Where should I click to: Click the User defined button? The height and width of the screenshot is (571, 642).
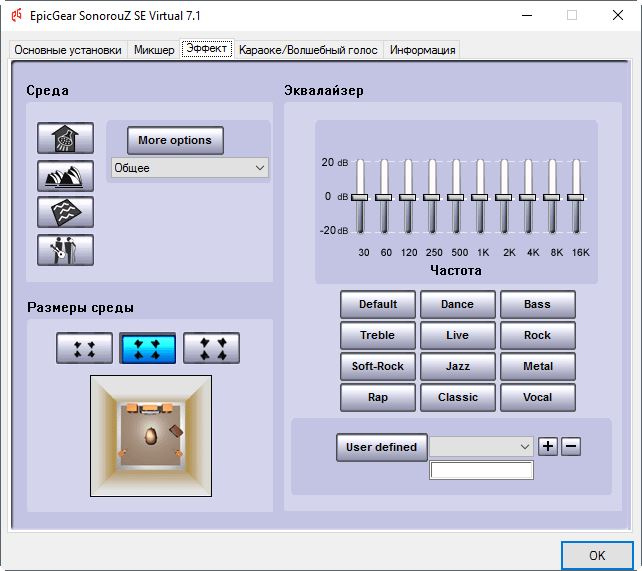(x=382, y=447)
